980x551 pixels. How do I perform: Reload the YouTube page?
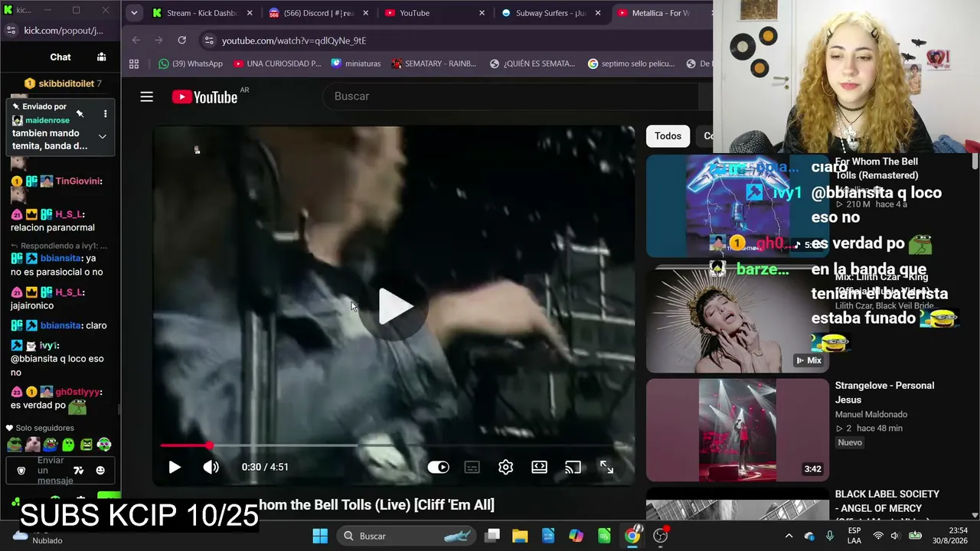pyautogui.click(x=181, y=41)
